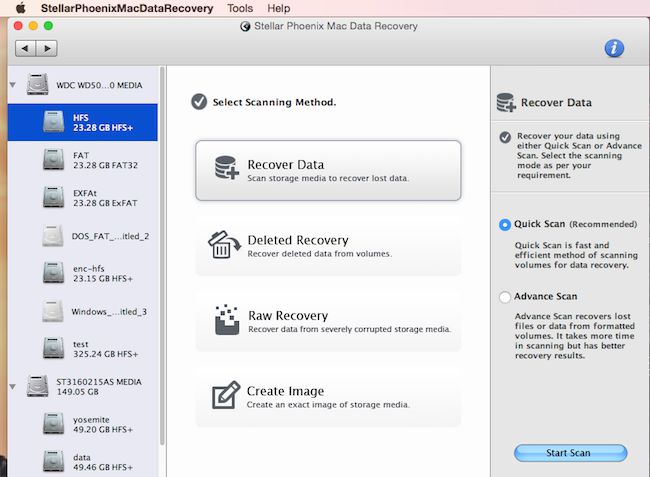650x477 pixels.
Task: Click the 'Recover deleted data from volumes.' text
Action: pos(319,254)
